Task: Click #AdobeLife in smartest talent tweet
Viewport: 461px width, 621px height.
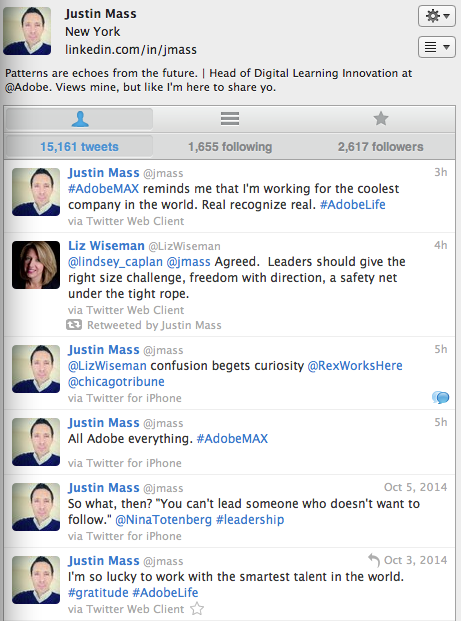Action: pyautogui.click(x=165, y=592)
